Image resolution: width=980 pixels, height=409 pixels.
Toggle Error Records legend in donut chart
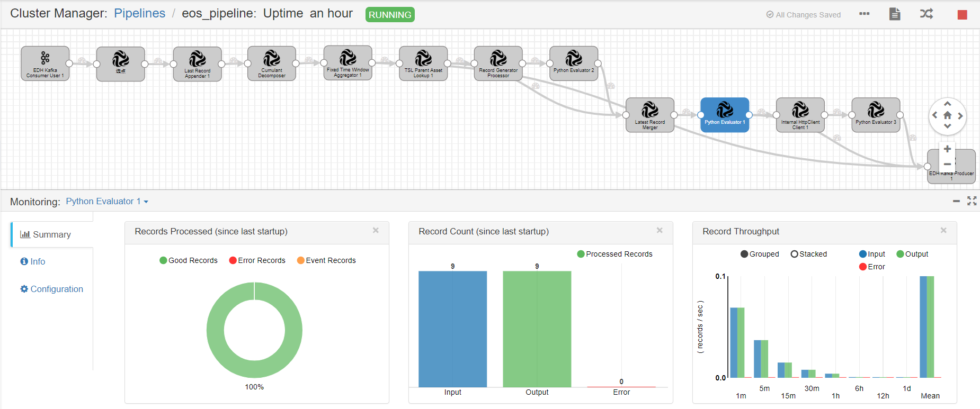[257, 260]
